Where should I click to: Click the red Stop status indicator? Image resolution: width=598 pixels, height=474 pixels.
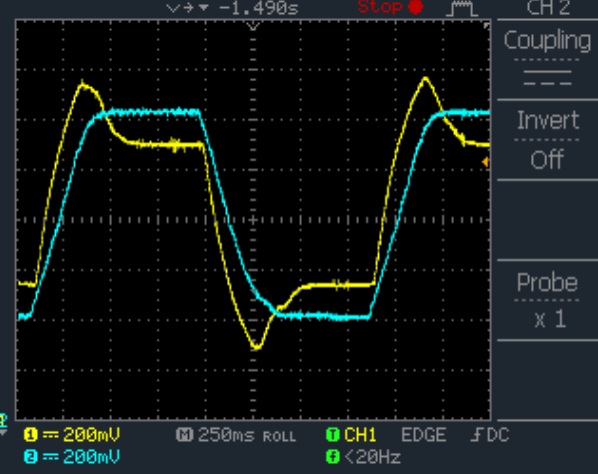point(390,7)
